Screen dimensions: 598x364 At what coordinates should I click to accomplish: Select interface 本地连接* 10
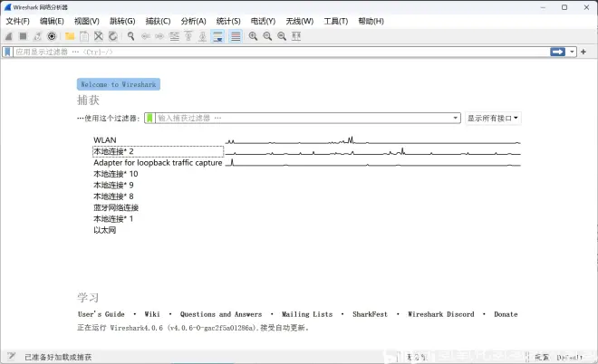116,174
